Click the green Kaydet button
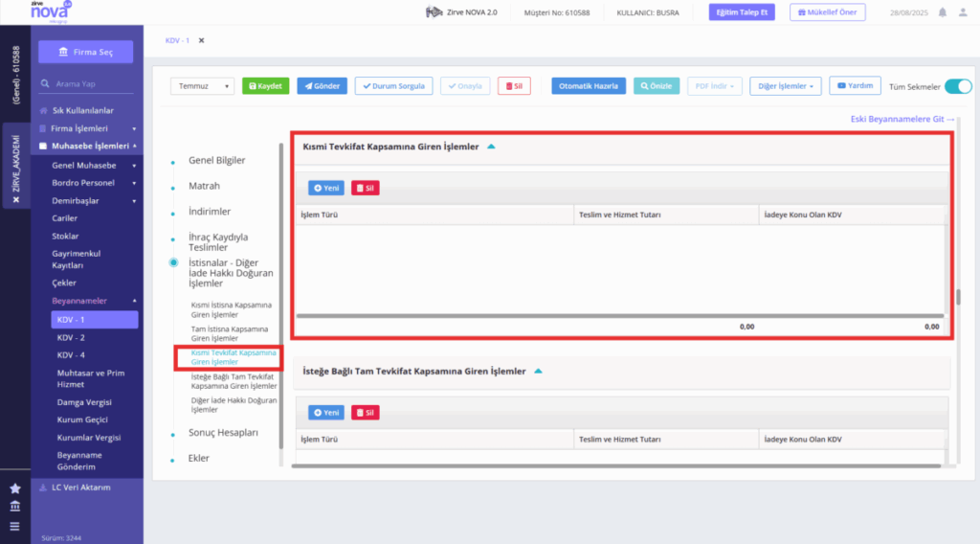The height and width of the screenshot is (544, 980). point(266,86)
